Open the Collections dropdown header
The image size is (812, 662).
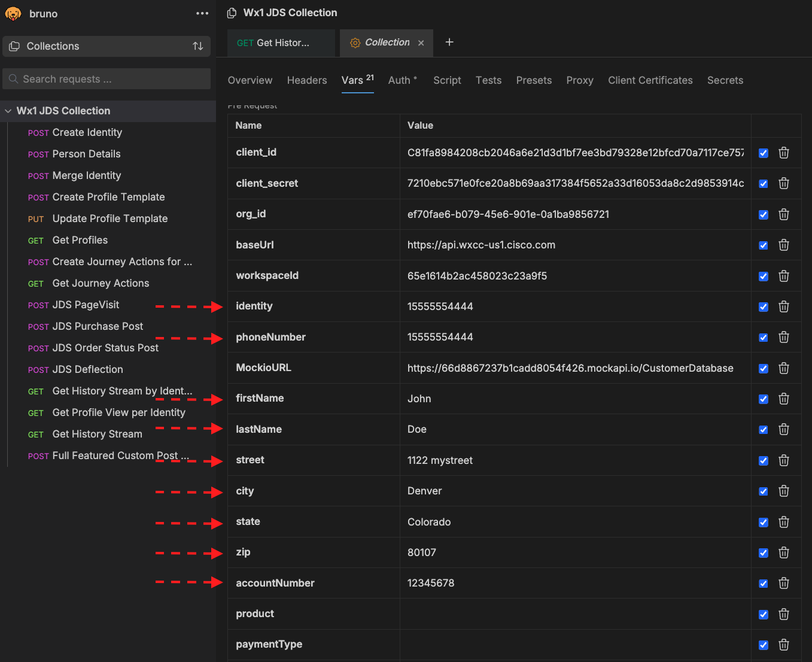coord(107,46)
